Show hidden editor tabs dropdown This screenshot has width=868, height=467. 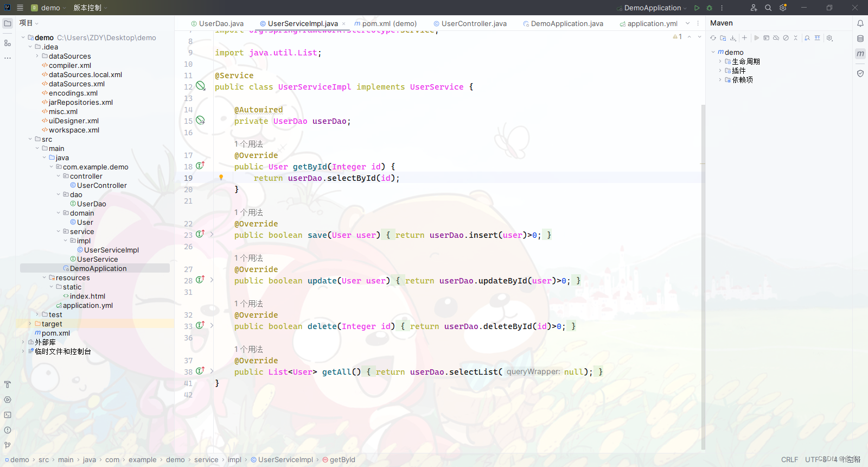click(x=688, y=23)
